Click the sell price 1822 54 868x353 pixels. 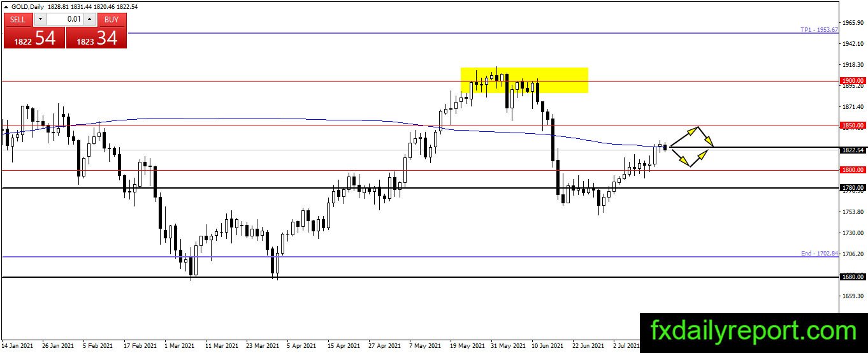[34, 37]
